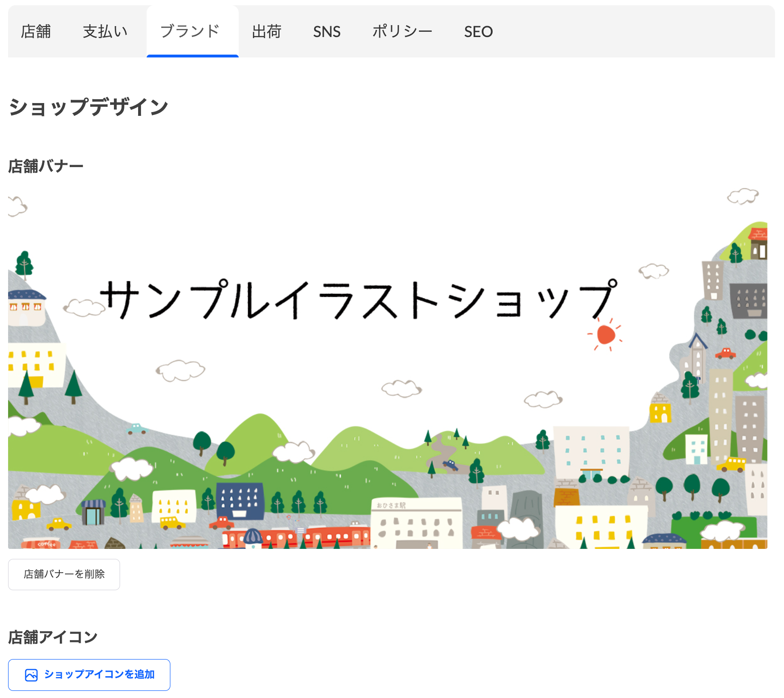The image size is (784, 698).
Task: Go to the 出荷 tab
Action: [267, 32]
